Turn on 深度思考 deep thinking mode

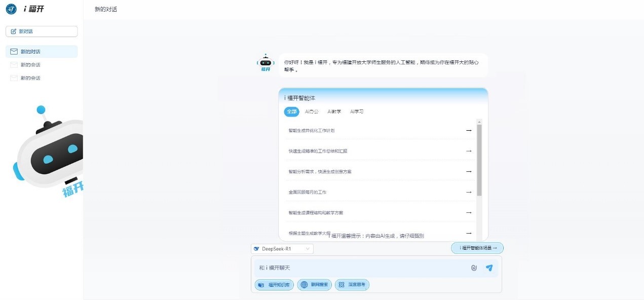[352, 285]
